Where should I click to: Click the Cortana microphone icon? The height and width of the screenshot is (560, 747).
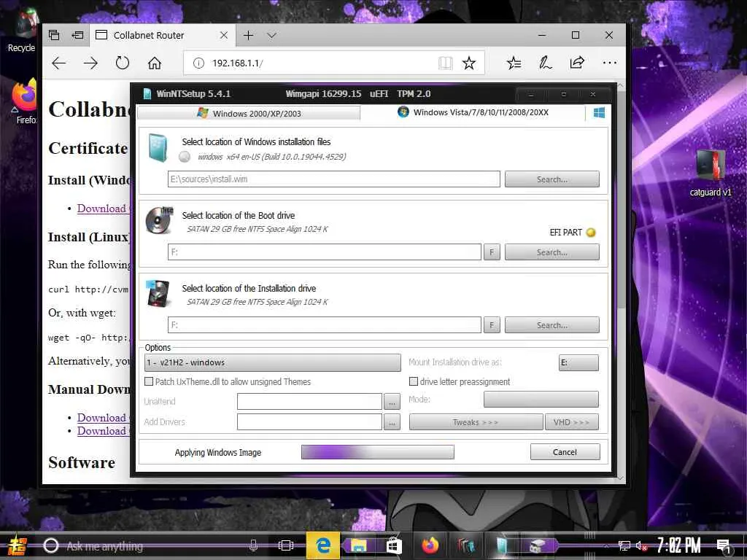click(x=253, y=545)
